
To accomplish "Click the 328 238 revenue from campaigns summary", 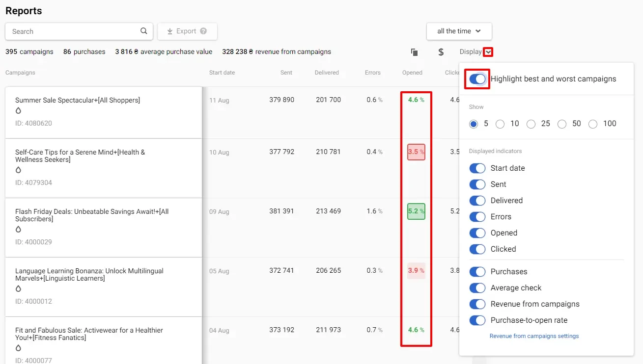I will pyautogui.click(x=277, y=52).
